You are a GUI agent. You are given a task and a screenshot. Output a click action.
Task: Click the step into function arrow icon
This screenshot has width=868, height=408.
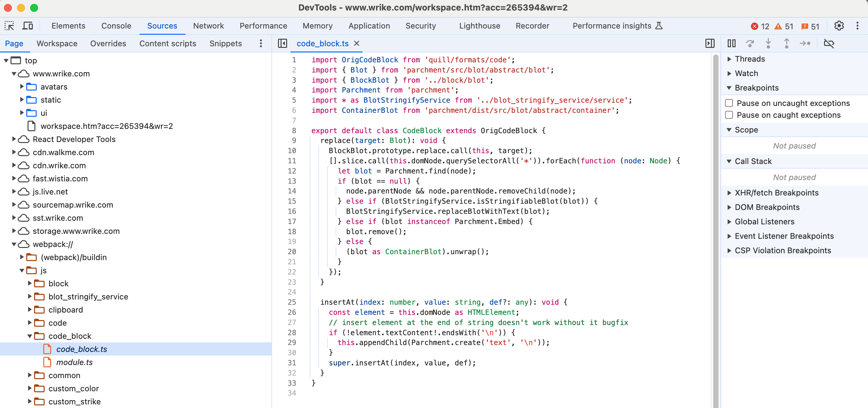coord(768,44)
